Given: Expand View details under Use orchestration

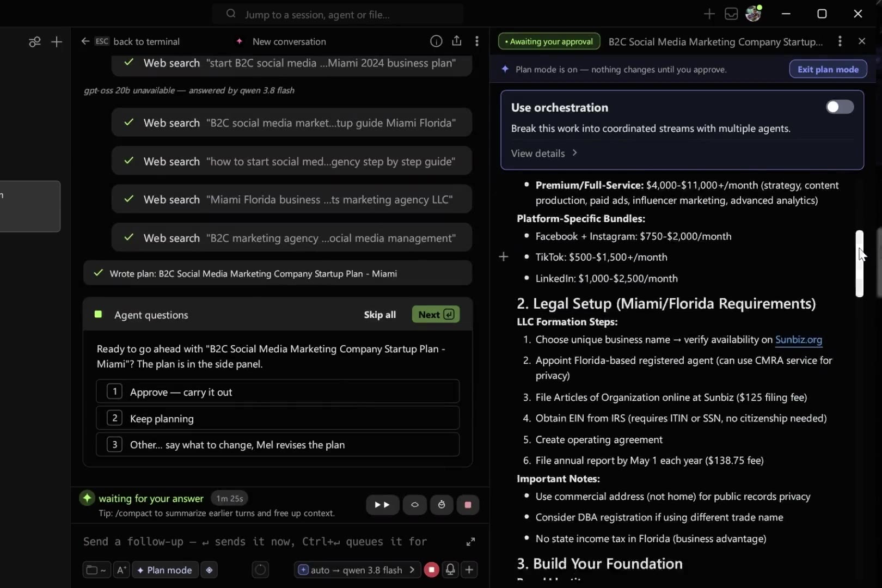Looking at the screenshot, I should [544, 154].
